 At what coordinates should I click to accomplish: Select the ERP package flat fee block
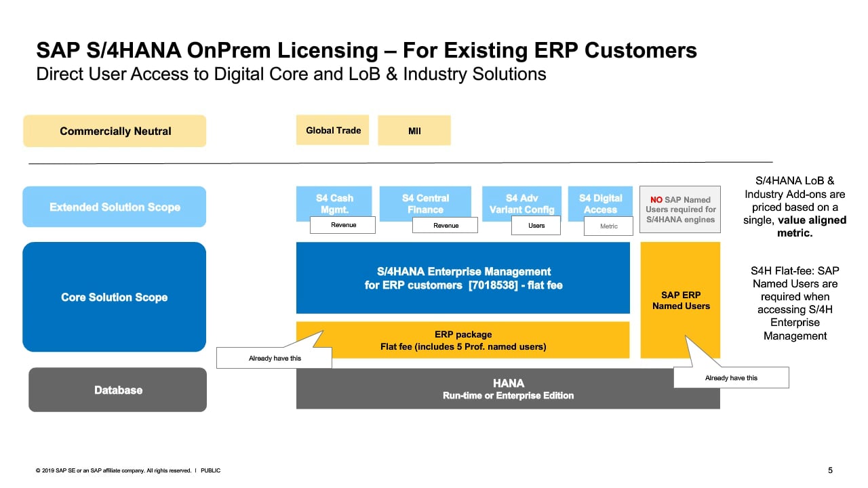[x=463, y=340]
